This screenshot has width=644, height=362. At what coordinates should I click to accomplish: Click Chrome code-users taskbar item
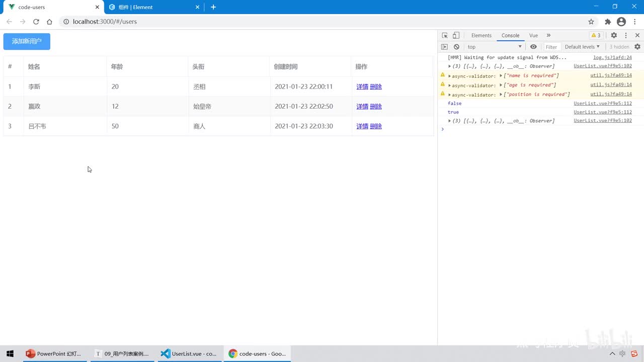[257, 353]
